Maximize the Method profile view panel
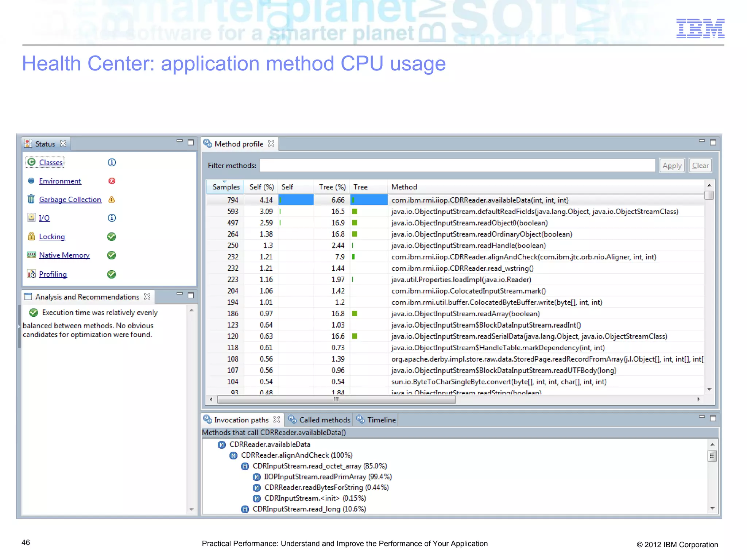The image size is (747, 560). tap(713, 142)
